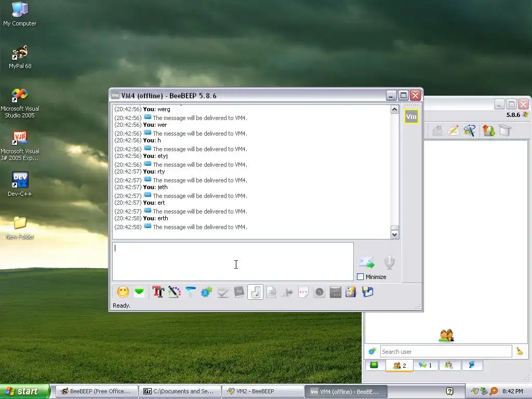The image size is (532, 399).
Task: Open the groups tab in main window
Action: click(x=449, y=365)
